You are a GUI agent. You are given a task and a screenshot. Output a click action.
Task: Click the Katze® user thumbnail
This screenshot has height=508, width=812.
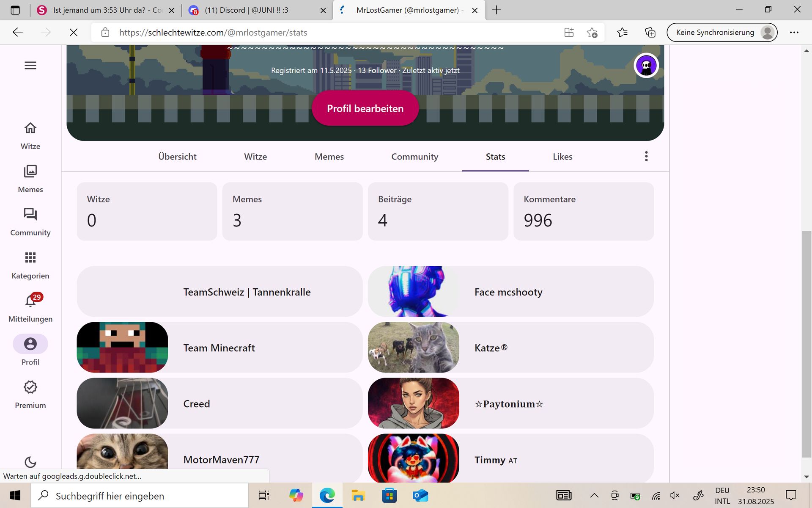413,348
